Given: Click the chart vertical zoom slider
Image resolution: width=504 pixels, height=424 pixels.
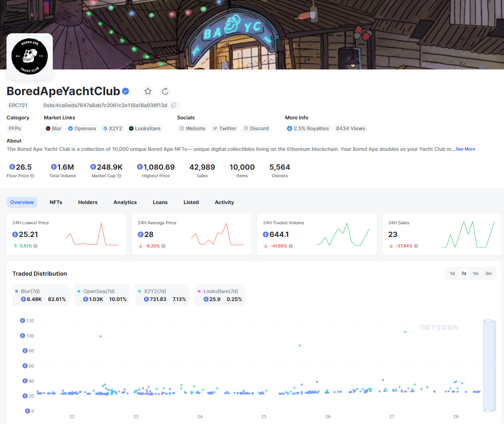Looking at the screenshot, I should click(488, 365).
